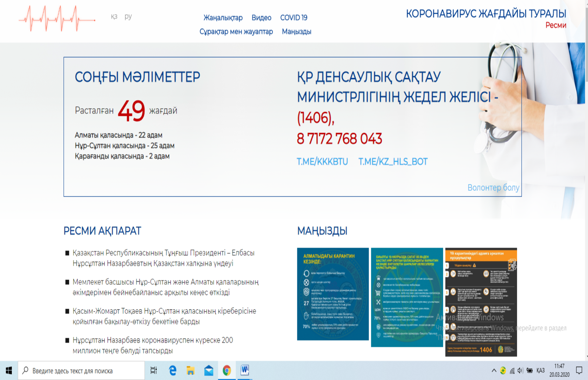Screen dimensions: 588x380
Task: Open the COVID 19 menu item
Action: pos(294,18)
